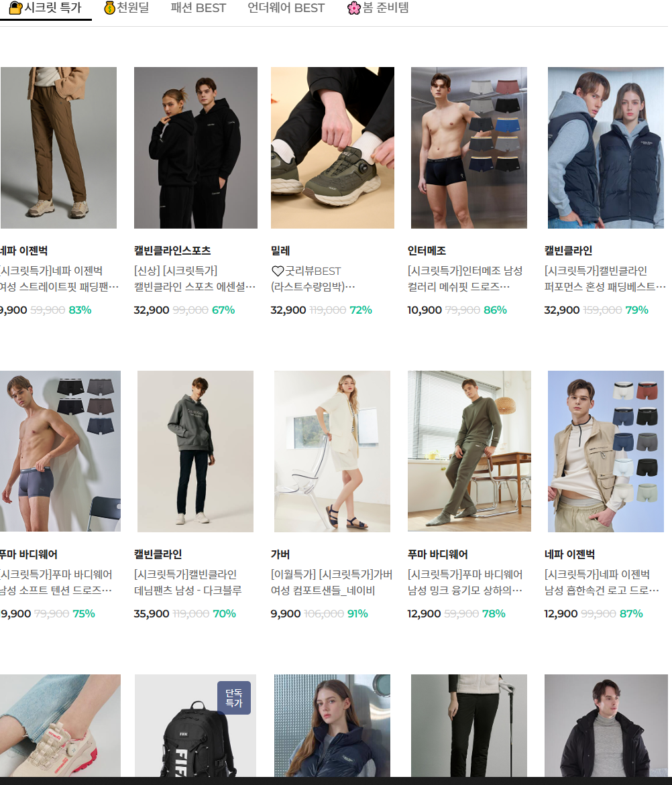View the 인터메조 men's drawers product image
The height and width of the screenshot is (785, 672).
(469, 147)
